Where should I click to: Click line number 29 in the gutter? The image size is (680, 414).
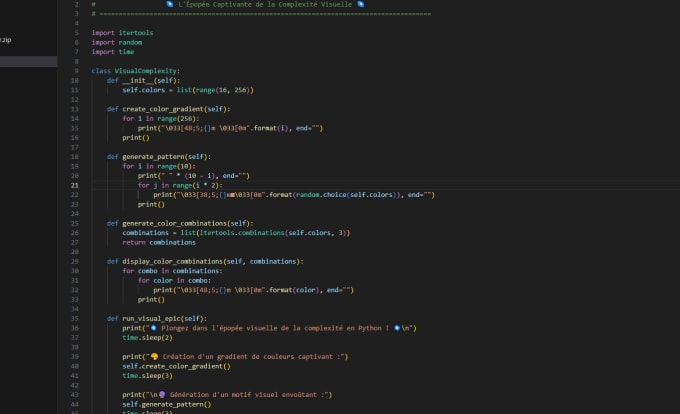click(x=75, y=261)
